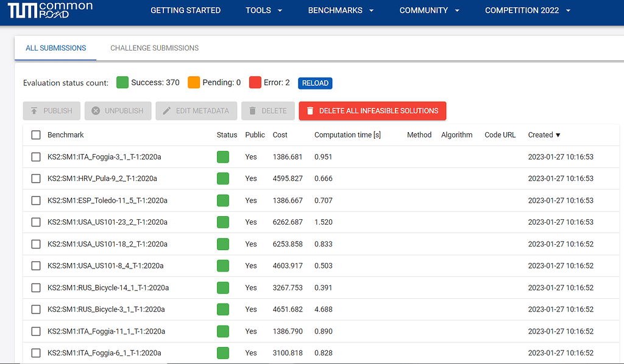This screenshot has width=624, height=364.
Task: Expand the BENCHMARKS dropdown
Action: 340,10
